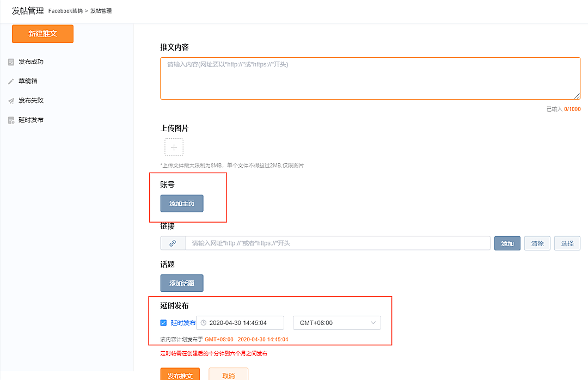
Task: Select the 发布成功 sidebar icon
Action: [x=10, y=62]
